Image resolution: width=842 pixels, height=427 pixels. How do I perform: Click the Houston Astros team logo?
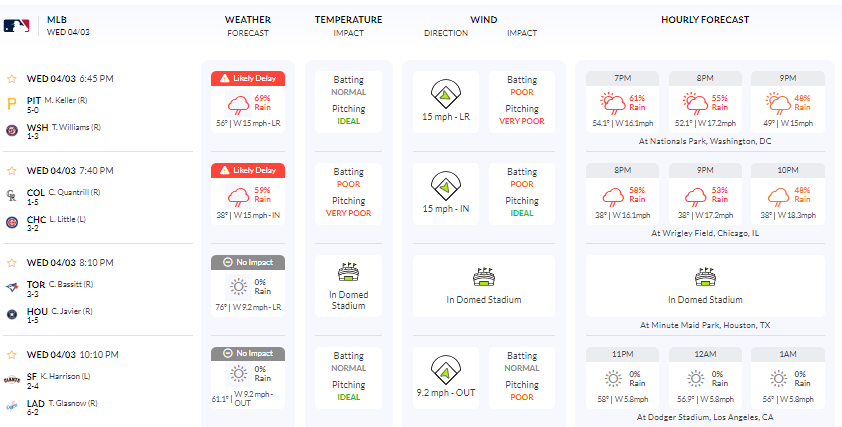pyautogui.click(x=12, y=313)
